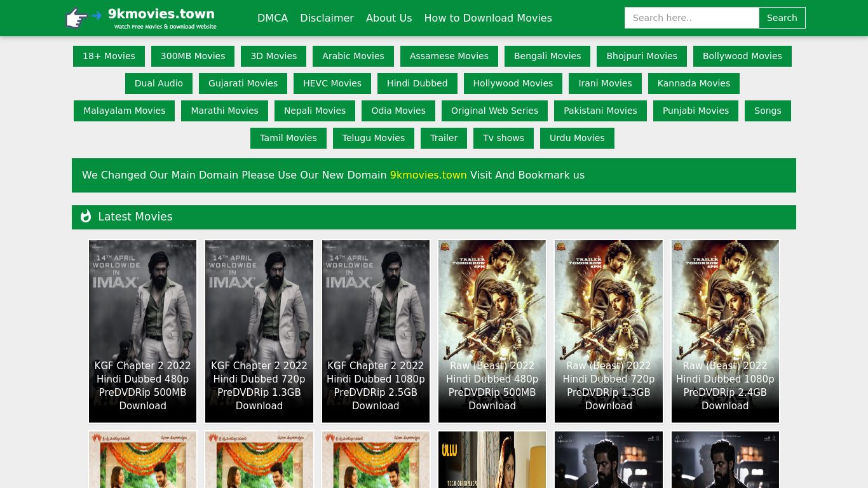
Task: Click the flame icon beside Latest Movies
Action: point(86,217)
